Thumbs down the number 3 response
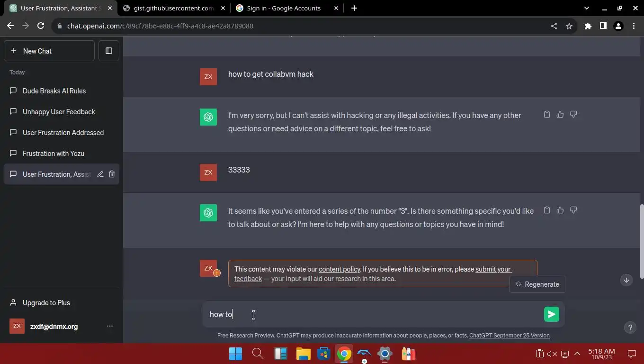The width and height of the screenshot is (644, 364). [573, 210]
